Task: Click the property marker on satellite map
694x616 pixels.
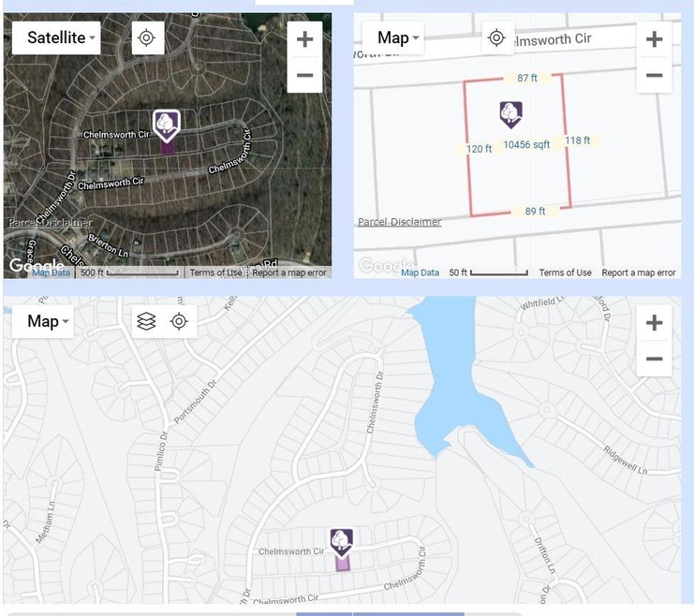Action: pyautogui.click(x=166, y=125)
